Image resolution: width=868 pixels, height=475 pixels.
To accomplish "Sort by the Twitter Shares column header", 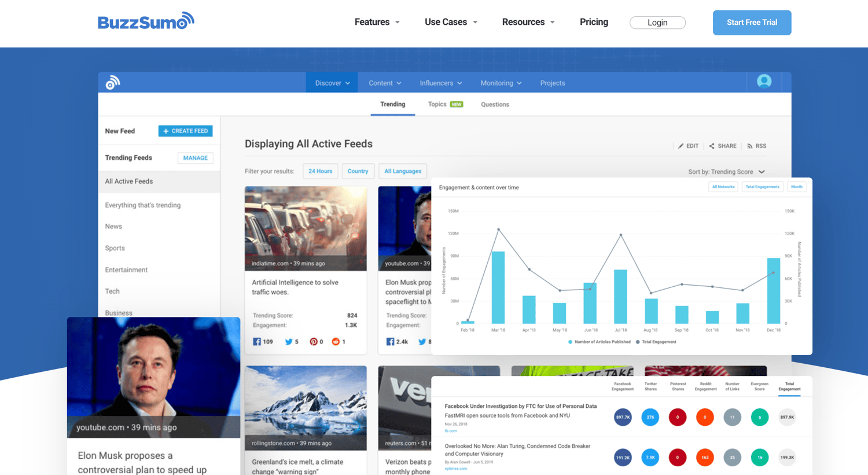I will pos(650,386).
